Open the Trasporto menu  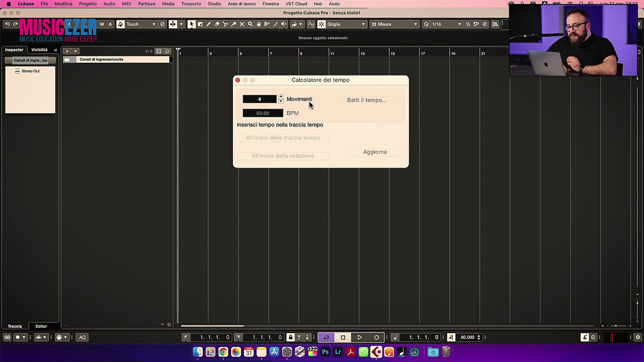coord(191,4)
